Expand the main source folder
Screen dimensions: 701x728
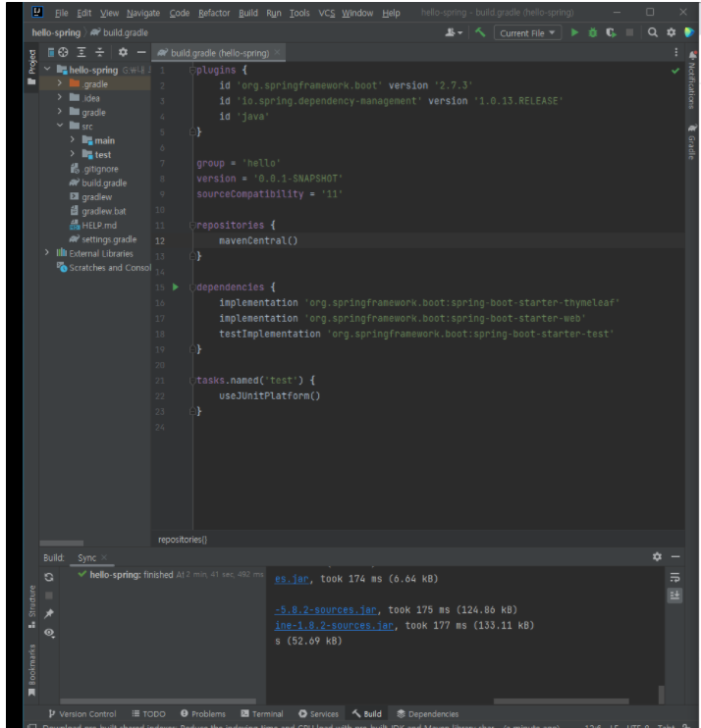72,139
